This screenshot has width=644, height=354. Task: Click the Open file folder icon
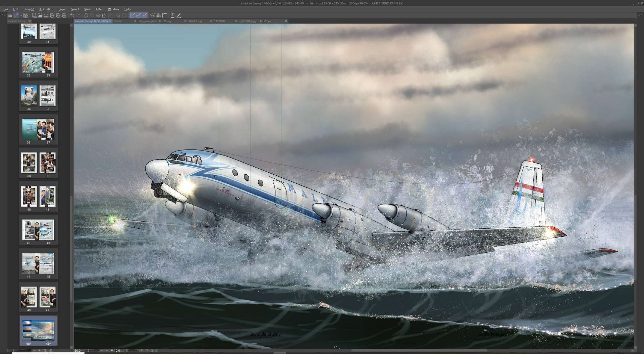[x=40, y=15]
